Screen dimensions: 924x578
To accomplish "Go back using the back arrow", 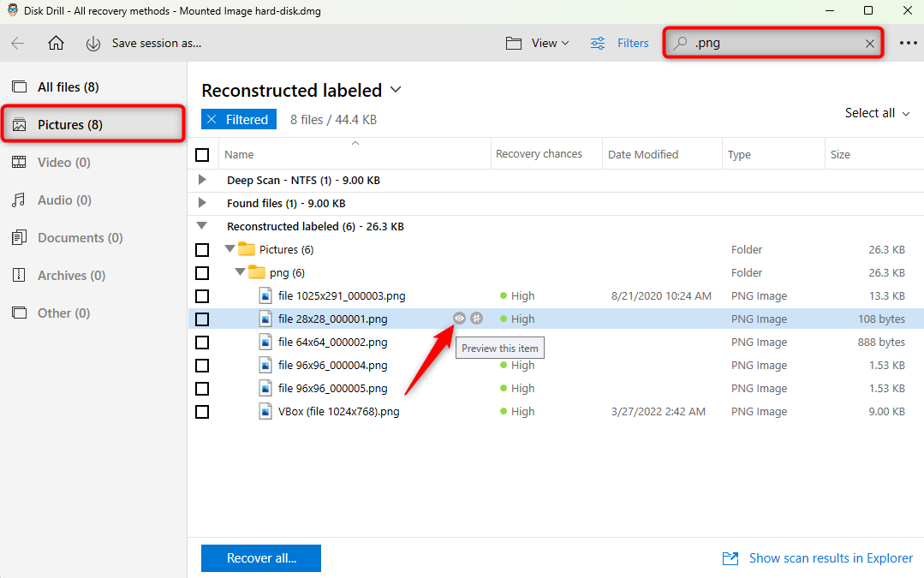I will 18,43.
